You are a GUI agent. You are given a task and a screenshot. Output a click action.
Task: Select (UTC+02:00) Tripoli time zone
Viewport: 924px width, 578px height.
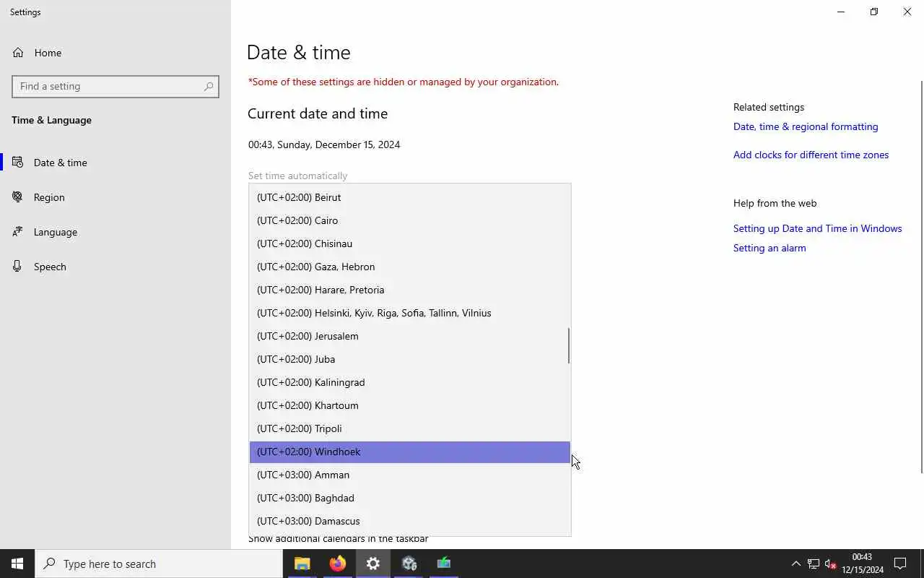coord(409,428)
